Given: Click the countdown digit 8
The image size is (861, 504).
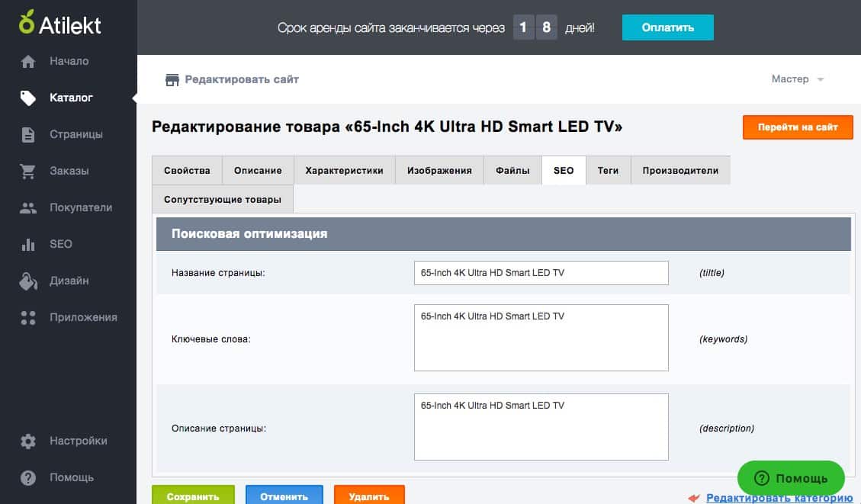Looking at the screenshot, I should tap(546, 27).
